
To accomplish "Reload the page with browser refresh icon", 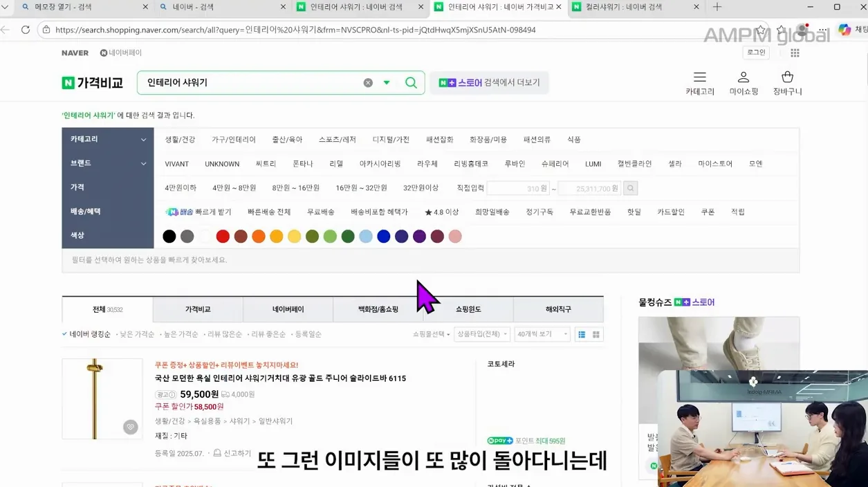I will coord(26,30).
